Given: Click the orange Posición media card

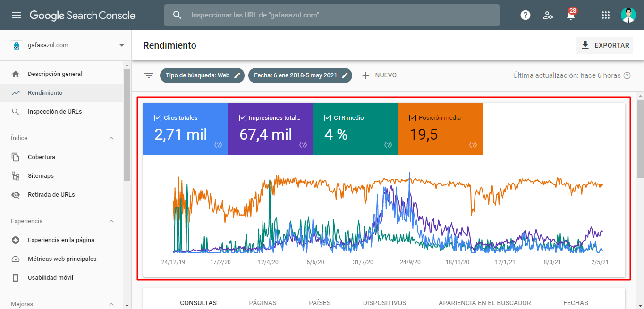Looking at the screenshot, I should pos(441,129).
